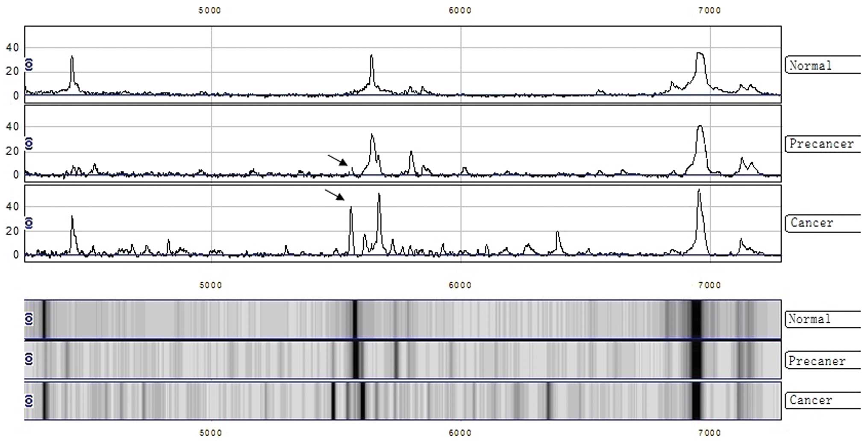The width and height of the screenshot is (868, 443).
Task: Open the Precaner label beside the gel strip
Action: coord(816,361)
